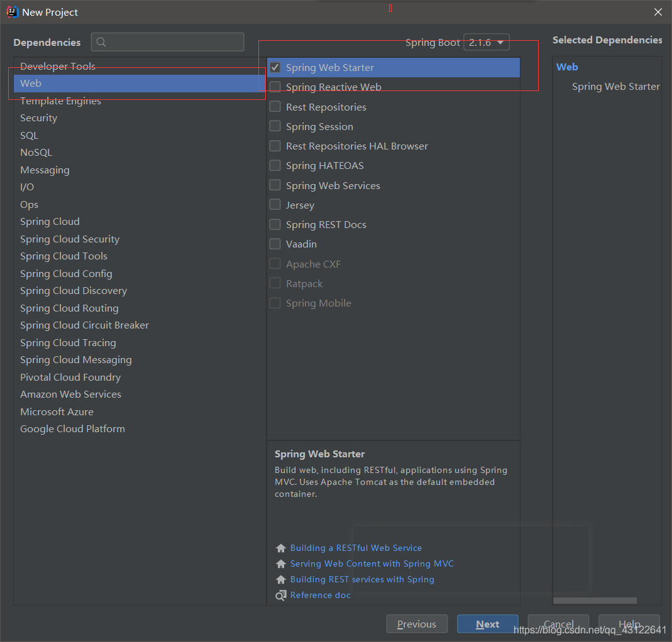Click the disabled Spring Mobile checkbox
672x642 pixels.
tap(275, 303)
